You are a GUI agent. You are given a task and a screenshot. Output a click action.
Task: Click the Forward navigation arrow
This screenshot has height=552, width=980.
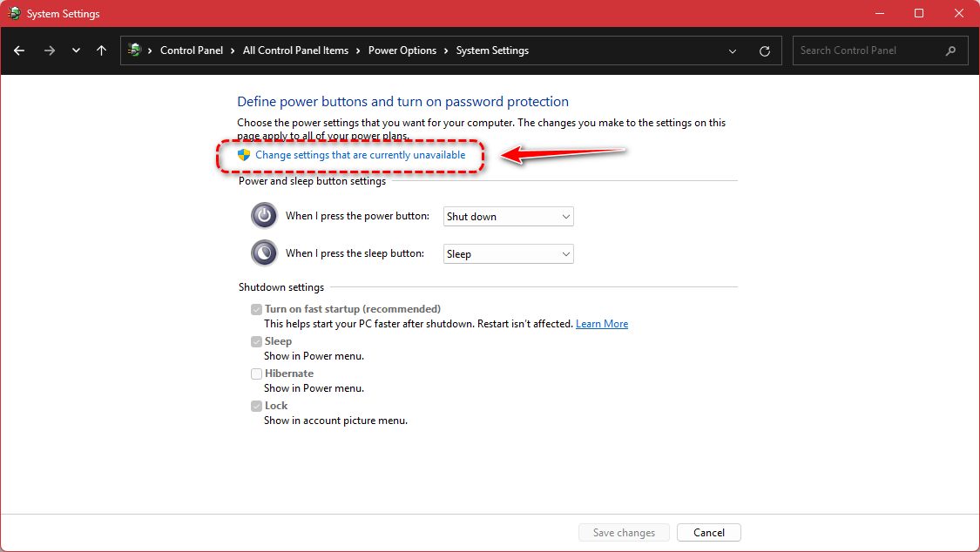tap(50, 50)
